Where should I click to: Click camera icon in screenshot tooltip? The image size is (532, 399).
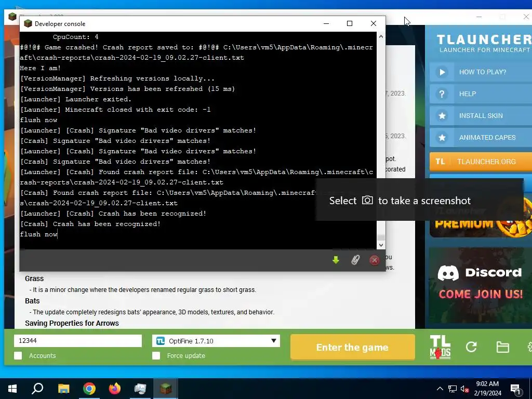(367, 200)
